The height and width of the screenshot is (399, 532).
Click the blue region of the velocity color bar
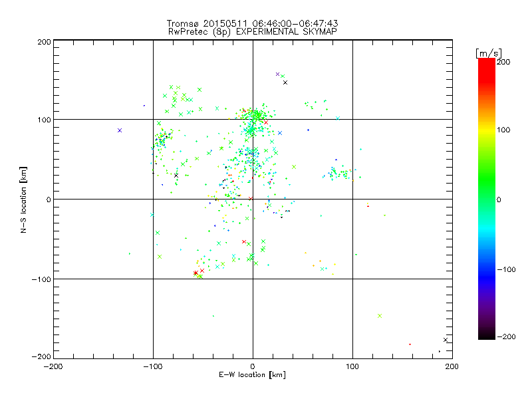(487, 277)
